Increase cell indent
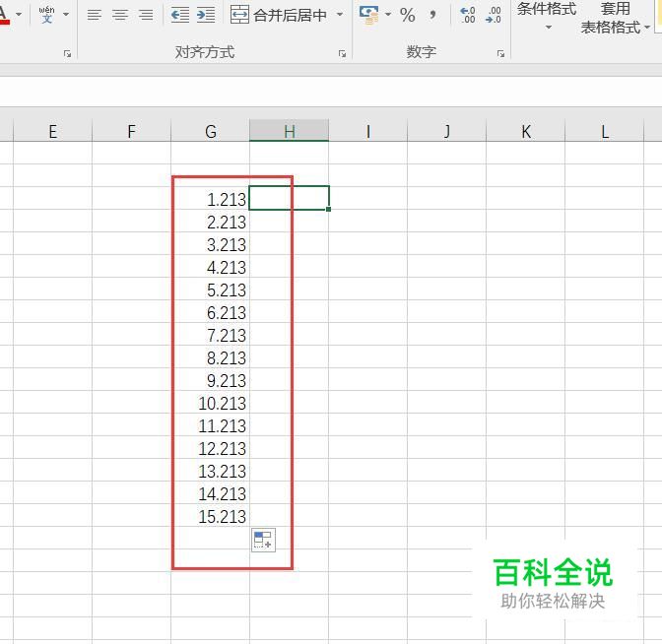The image size is (662, 644). 206,15
